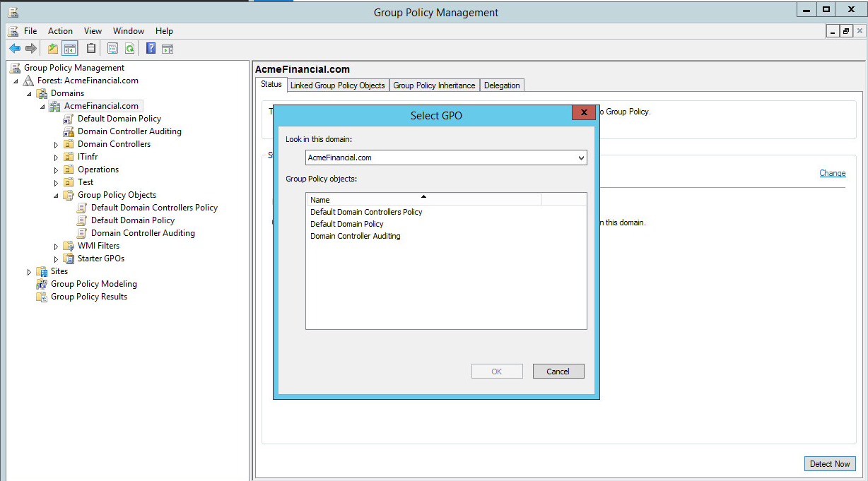The image size is (868, 481).
Task: Click the Back arrow in the toolbar
Action: 14,49
